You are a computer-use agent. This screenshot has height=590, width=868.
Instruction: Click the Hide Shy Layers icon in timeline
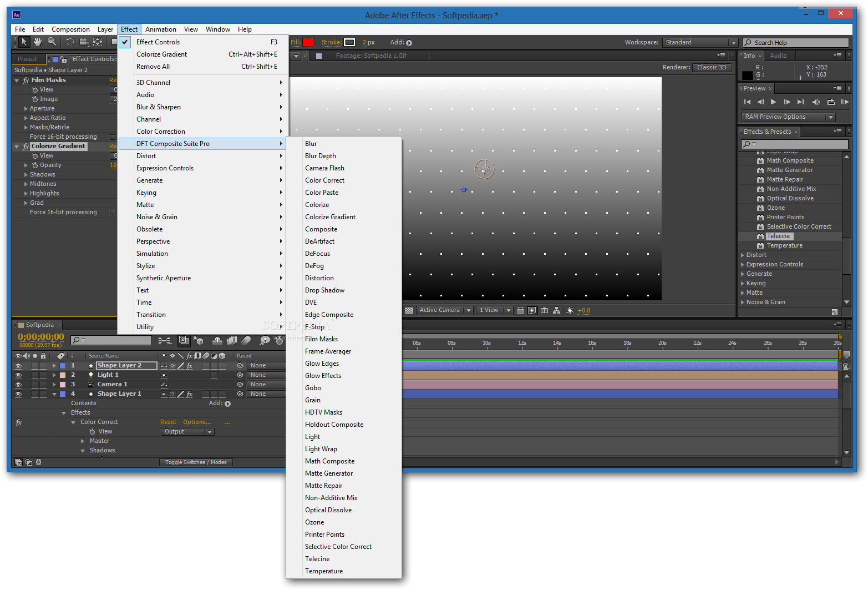pyautogui.click(x=217, y=340)
